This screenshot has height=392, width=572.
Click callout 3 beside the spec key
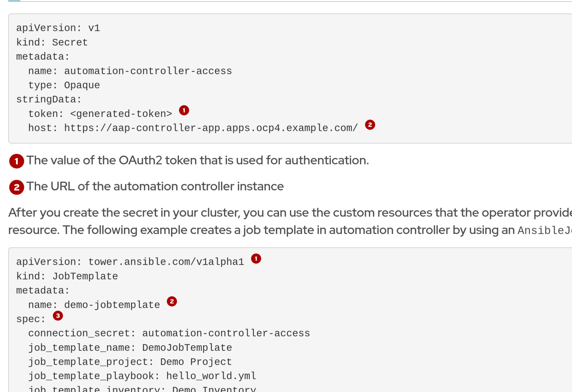[x=58, y=316]
